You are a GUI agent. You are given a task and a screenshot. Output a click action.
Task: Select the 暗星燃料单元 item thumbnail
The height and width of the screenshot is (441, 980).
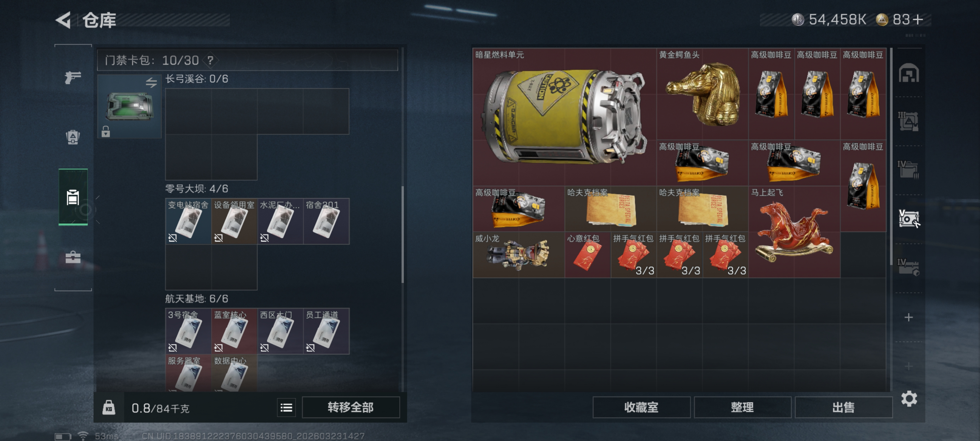pos(564,117)
